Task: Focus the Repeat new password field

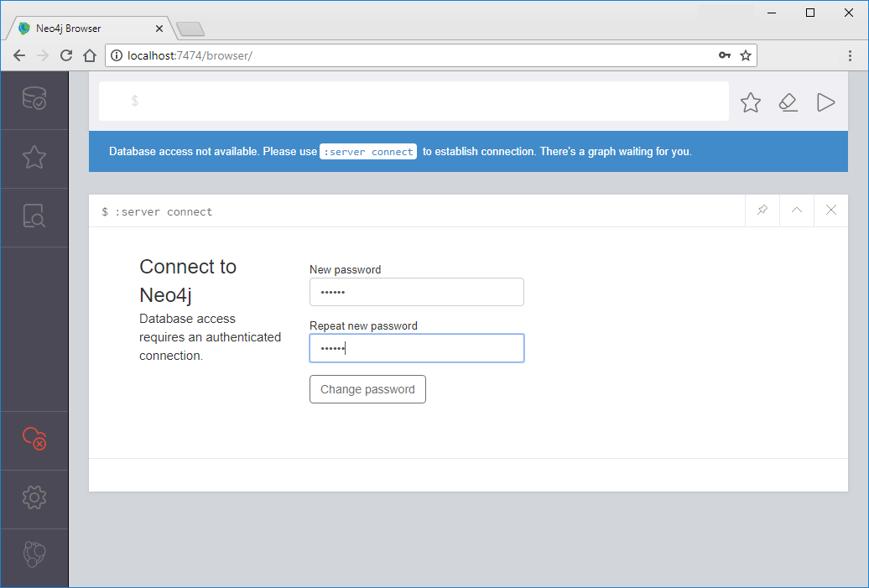Action: coord(416,348)
